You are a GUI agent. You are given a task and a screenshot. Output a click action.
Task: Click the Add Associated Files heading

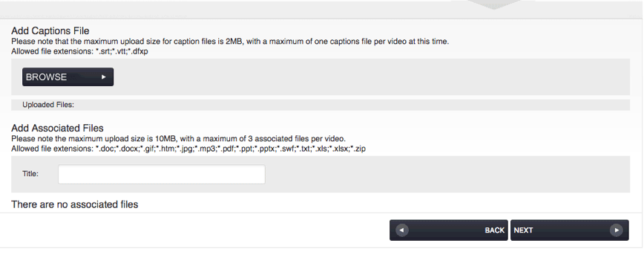click(x=58, y=128)
